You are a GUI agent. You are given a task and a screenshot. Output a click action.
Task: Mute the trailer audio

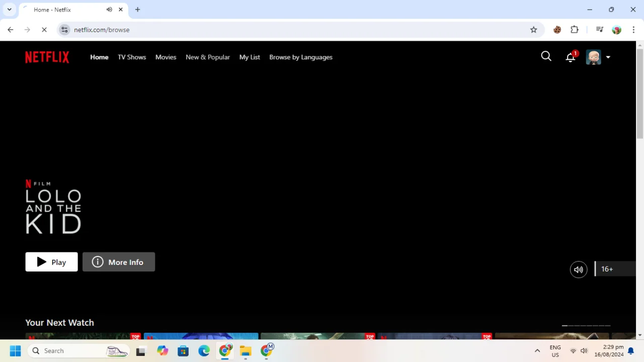click(579, 269)
